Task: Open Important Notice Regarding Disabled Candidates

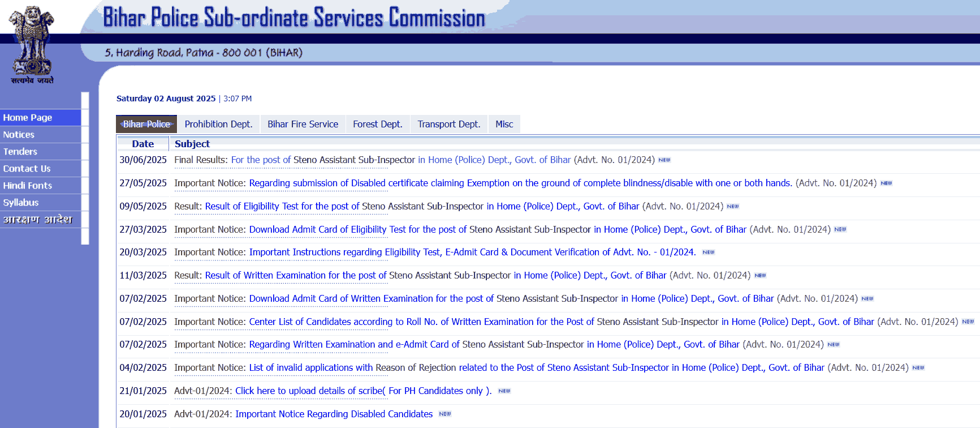Action: pyautogui.click(x=334, y=414)
